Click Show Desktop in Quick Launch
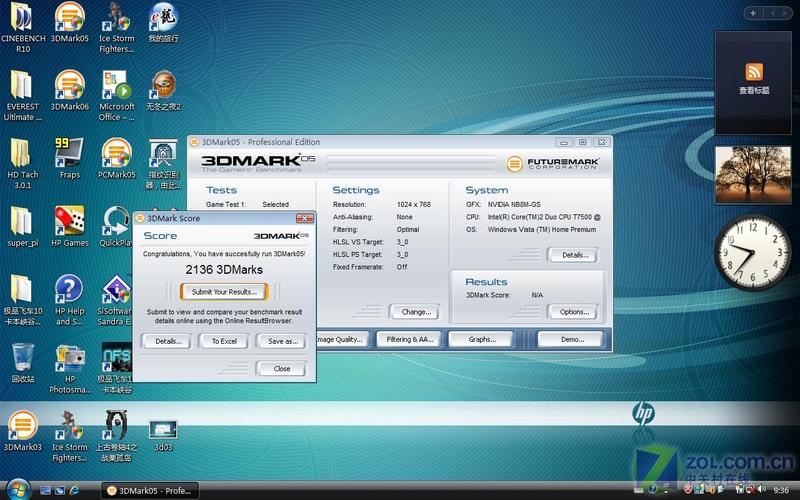Screen dimensions: 800x500 point(45,490)
